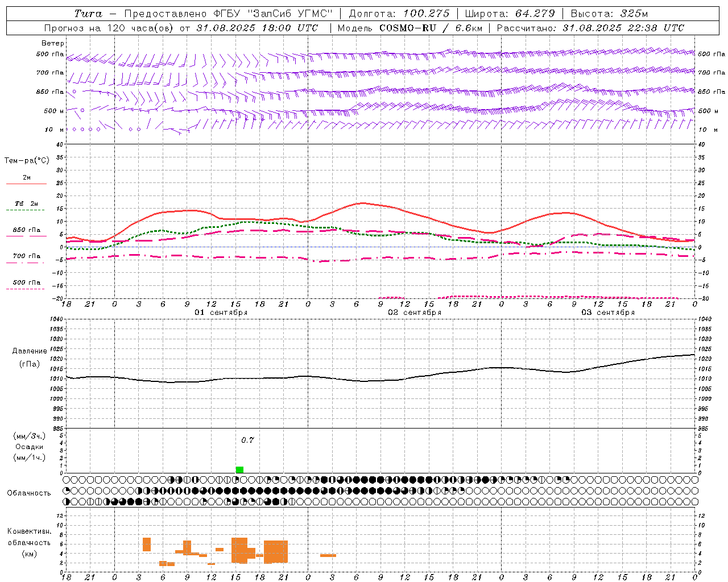Click the "700 гПа" temperature legend entry

(x=27, y=256)
